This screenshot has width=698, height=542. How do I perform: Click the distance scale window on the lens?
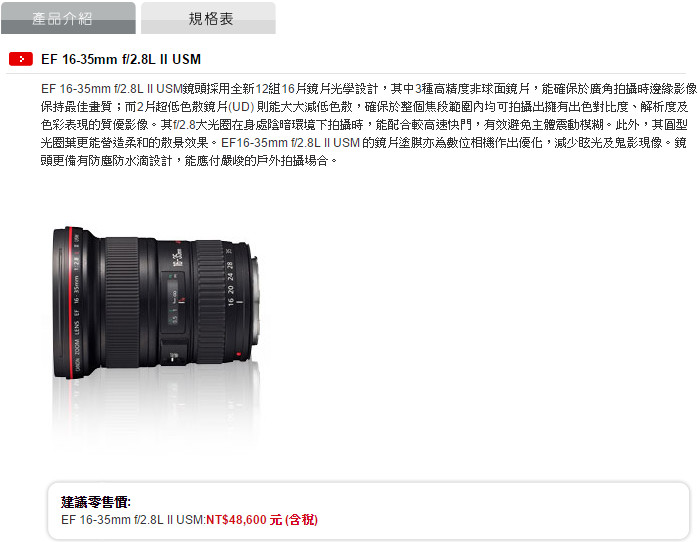pos(173,300)
